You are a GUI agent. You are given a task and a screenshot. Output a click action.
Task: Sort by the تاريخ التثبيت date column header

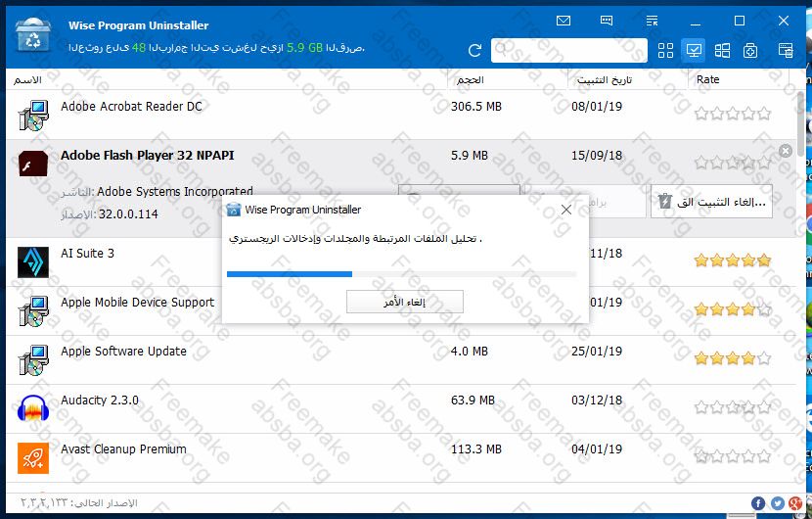click(x=605, y=80)
